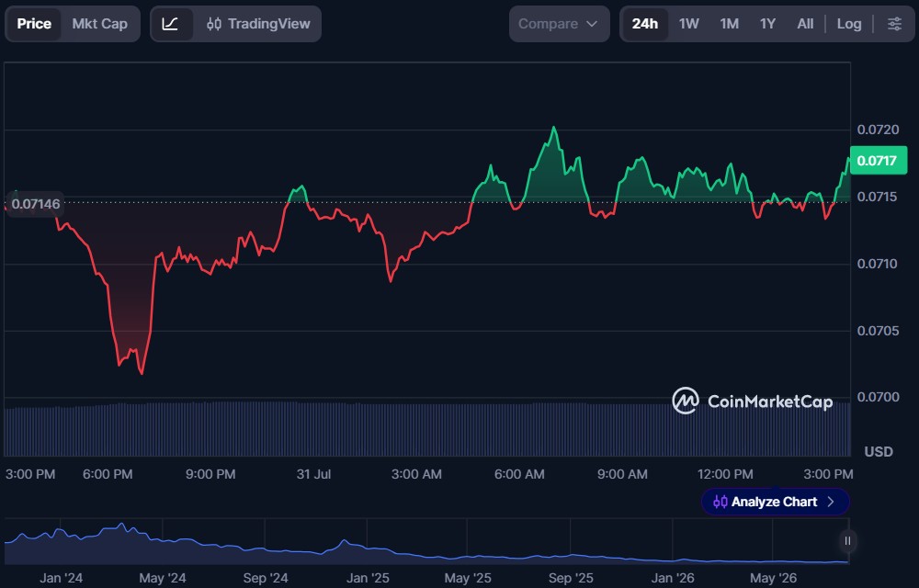Click the 0.0705 axis value

(x=878, y=331)
